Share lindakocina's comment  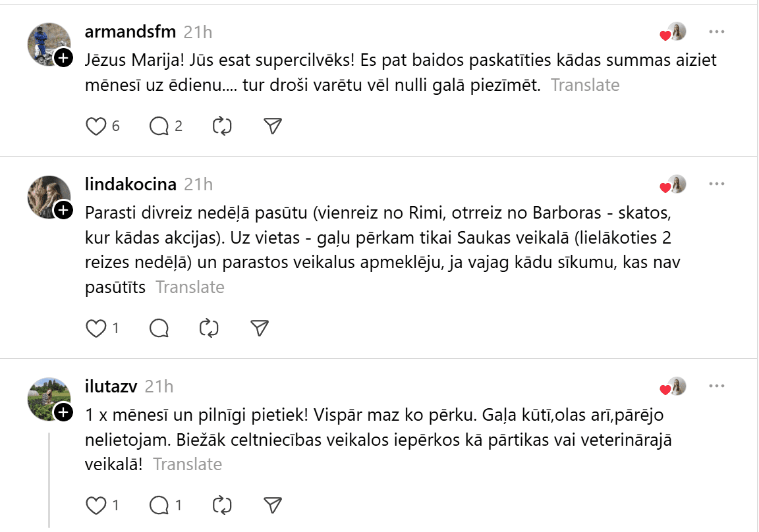point(260,328)
